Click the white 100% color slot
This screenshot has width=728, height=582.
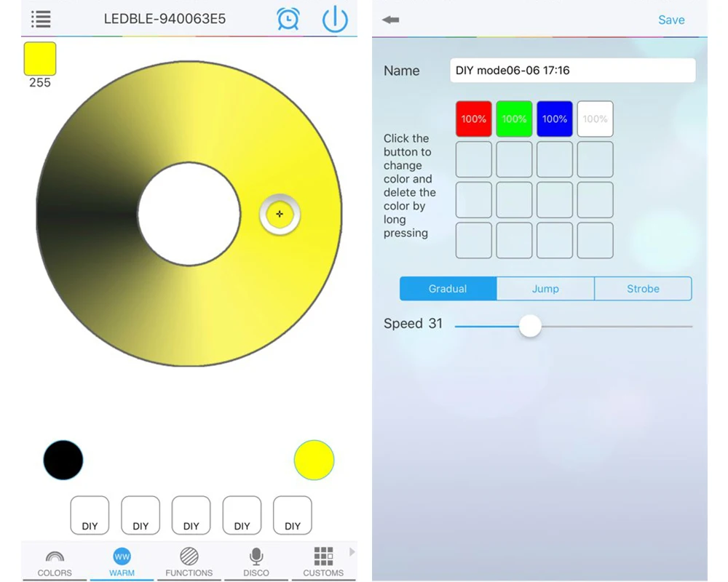click(596, 119)
